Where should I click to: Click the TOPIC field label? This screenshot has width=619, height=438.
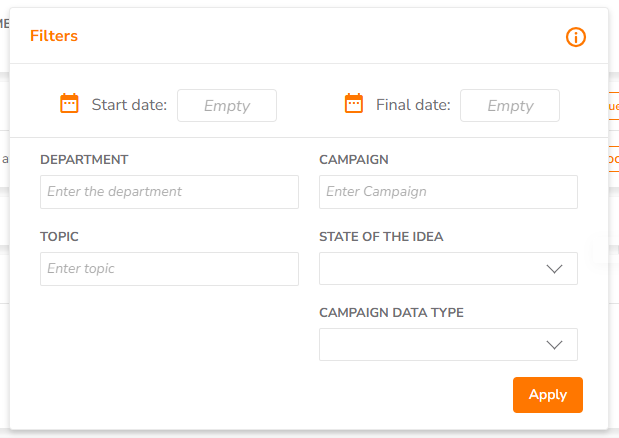tap(59, 236)
